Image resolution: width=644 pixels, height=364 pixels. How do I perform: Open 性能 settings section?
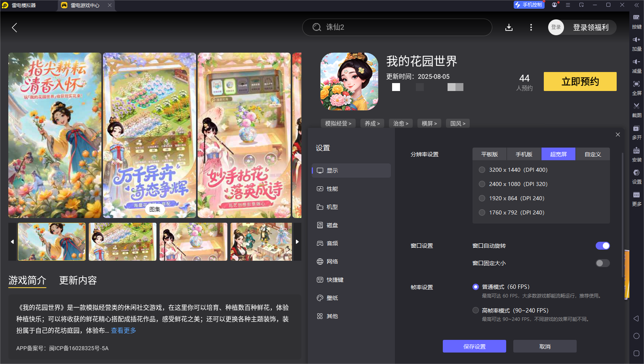tap(351, 189)
